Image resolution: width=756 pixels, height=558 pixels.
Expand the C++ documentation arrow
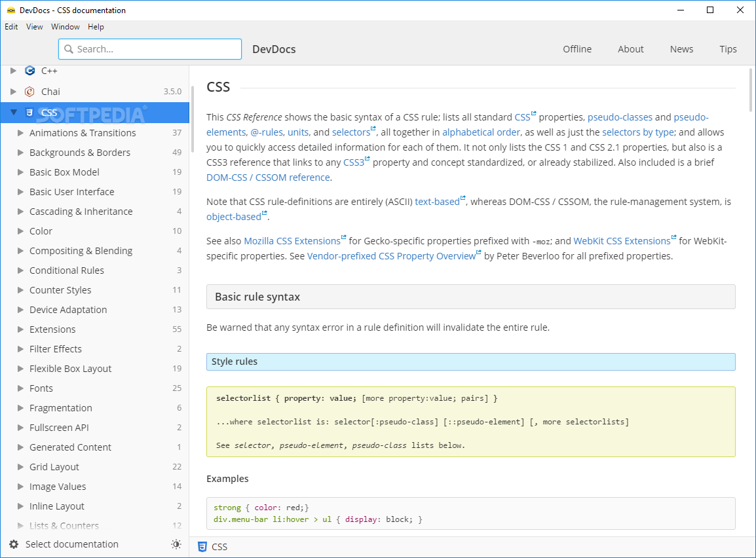coord(14,71)
